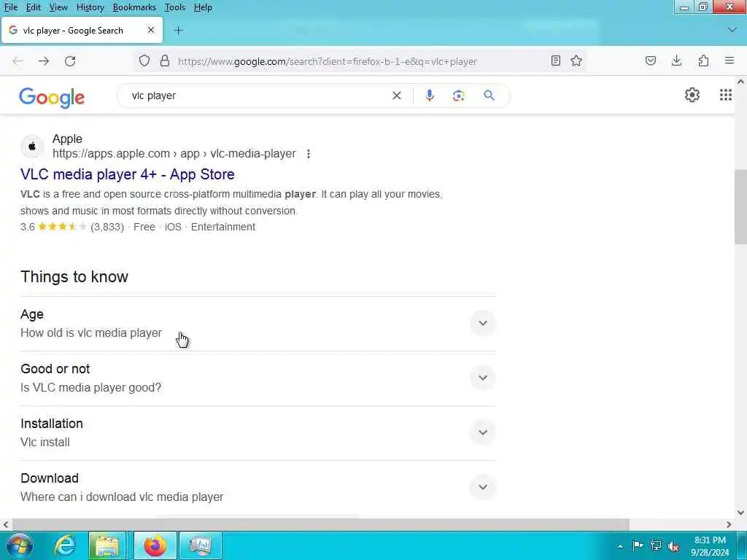Open the Help menu
Screen dimensions: 747x560
click(x=203, y=7)
